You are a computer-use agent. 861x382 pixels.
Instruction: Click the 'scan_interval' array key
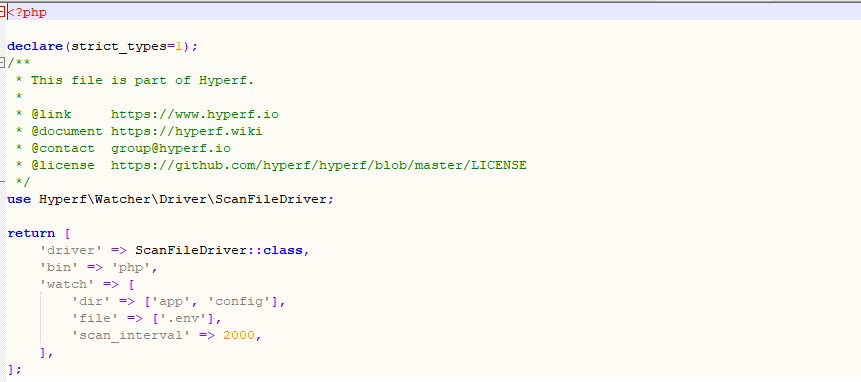(131, 335)
